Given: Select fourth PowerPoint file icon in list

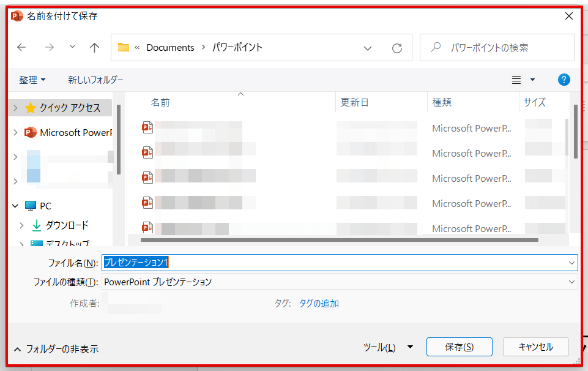Looking at the screenshot, I should tap(147, 203).
